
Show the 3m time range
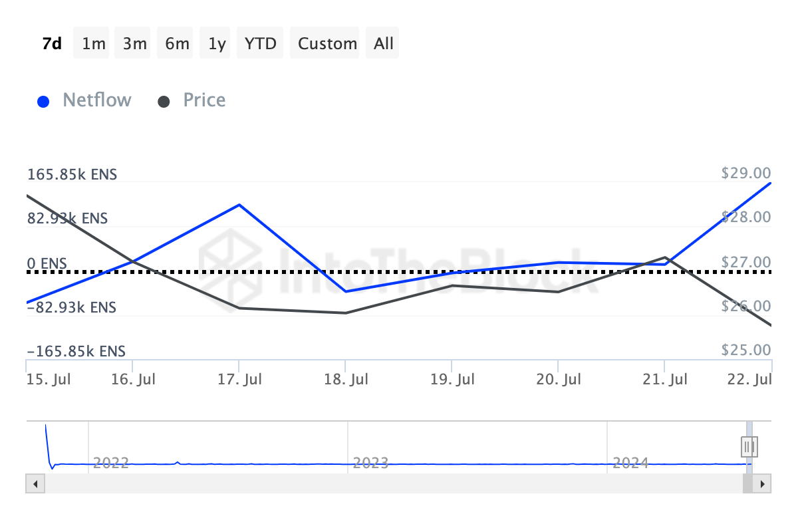point(135,44)
